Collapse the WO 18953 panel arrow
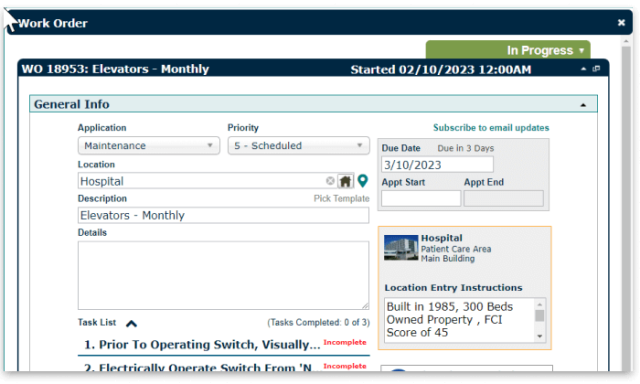The image size is (640, 384). [584, 69]
